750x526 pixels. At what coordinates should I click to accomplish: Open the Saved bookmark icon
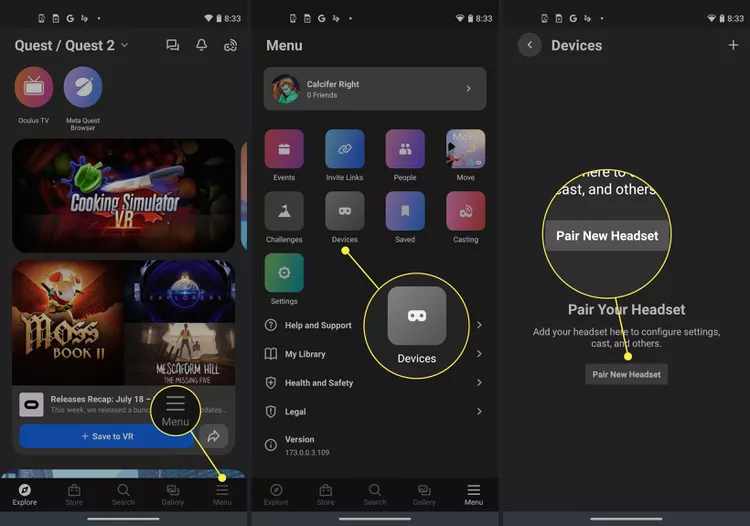click(405, 211)
